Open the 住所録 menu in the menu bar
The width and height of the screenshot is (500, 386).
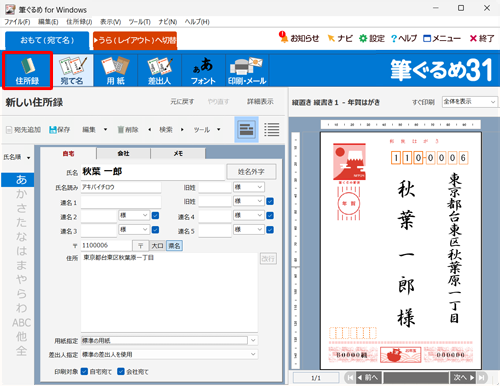pyautogui.click(x=79, y=22)
